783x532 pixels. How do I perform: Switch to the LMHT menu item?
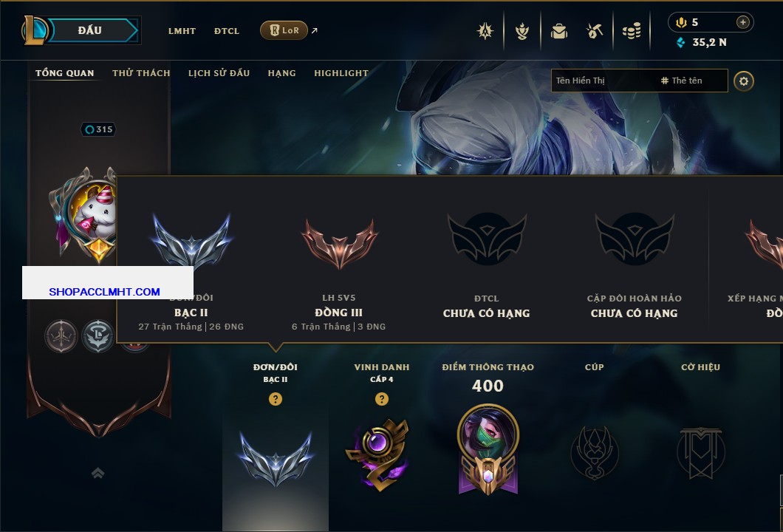click(182, 31)
